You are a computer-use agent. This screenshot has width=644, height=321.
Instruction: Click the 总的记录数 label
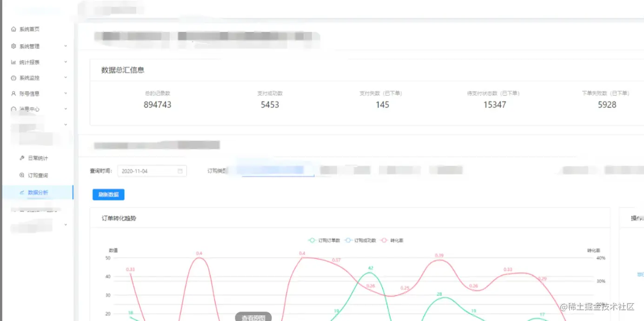[158, 94]
